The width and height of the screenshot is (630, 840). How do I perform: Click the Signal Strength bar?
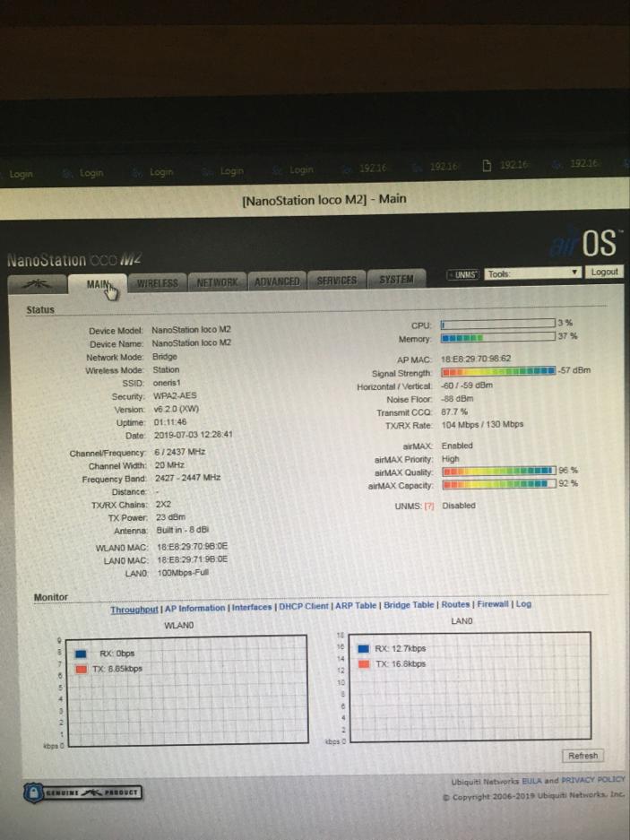498,371
